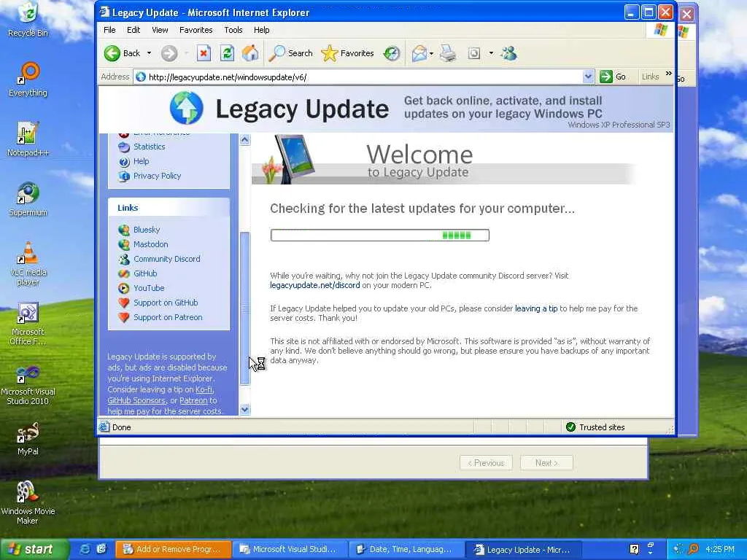Open the GitHub link in sidebar

[x=145, y=273]
